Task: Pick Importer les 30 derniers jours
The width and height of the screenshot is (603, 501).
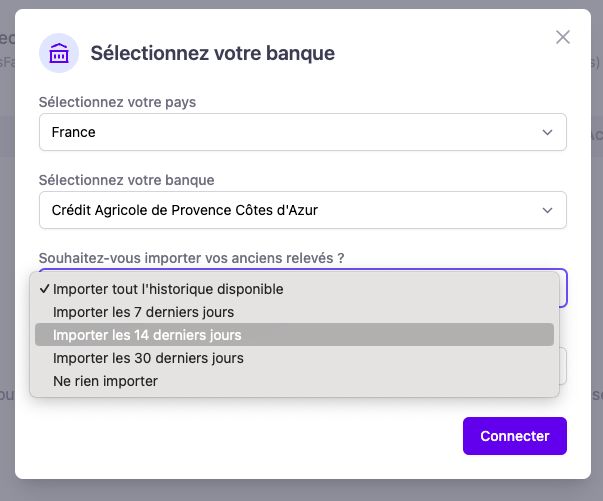Action: (148, 358)
